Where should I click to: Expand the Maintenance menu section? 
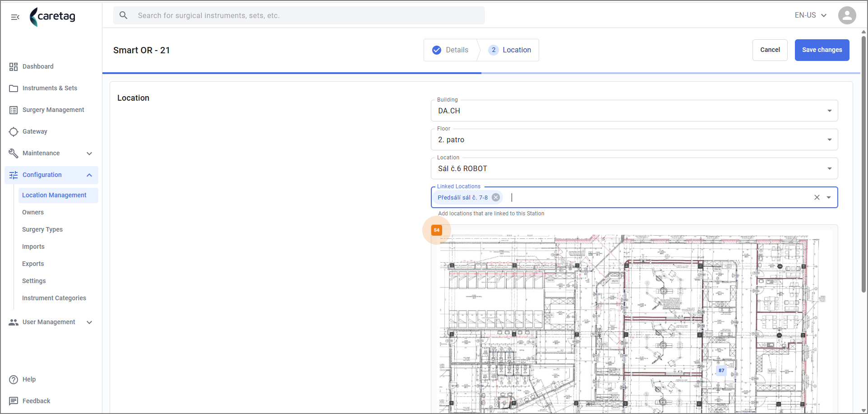[x=51, y=153]
